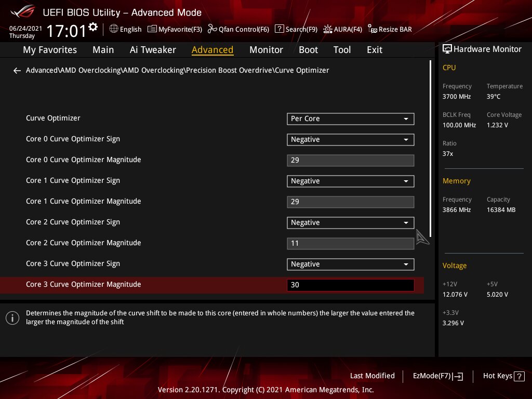This screenshot has width=532, height=399.
Task: Open the Core 2 Curve Optimizer Sign dropdown
Action: pyautogui.click(x=351, y=222)
